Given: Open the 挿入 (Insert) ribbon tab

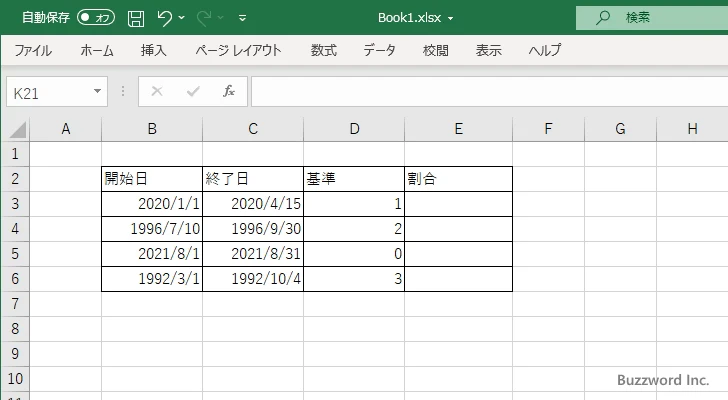Looking at the screenshot, I should point(153,50).
